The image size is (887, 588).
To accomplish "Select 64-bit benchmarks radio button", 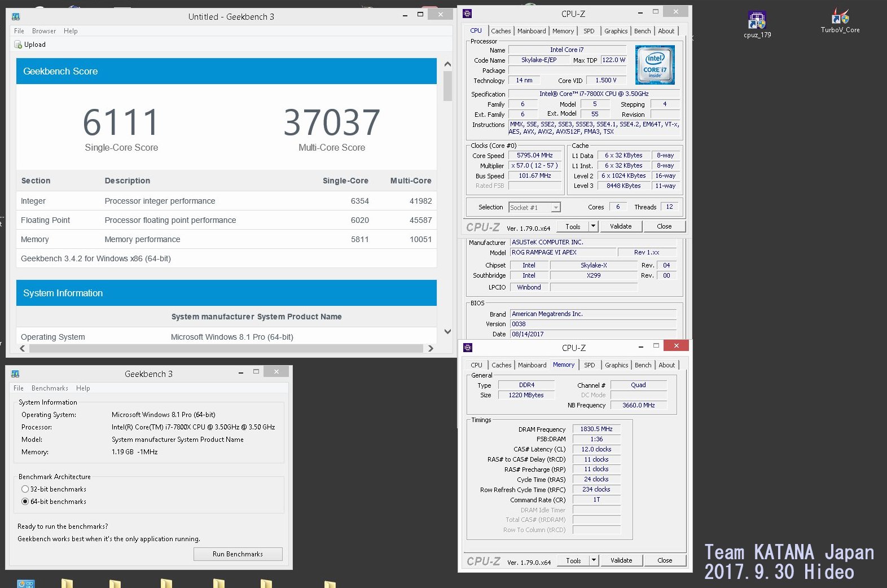I will 25,502.
